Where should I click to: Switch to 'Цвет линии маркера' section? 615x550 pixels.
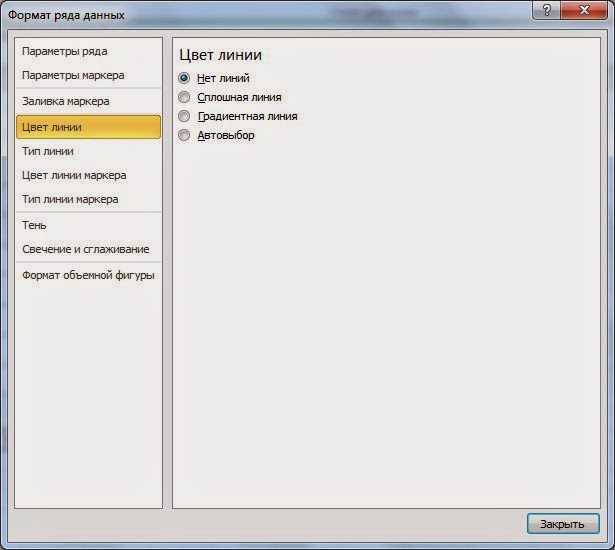(x=89, y=175)
